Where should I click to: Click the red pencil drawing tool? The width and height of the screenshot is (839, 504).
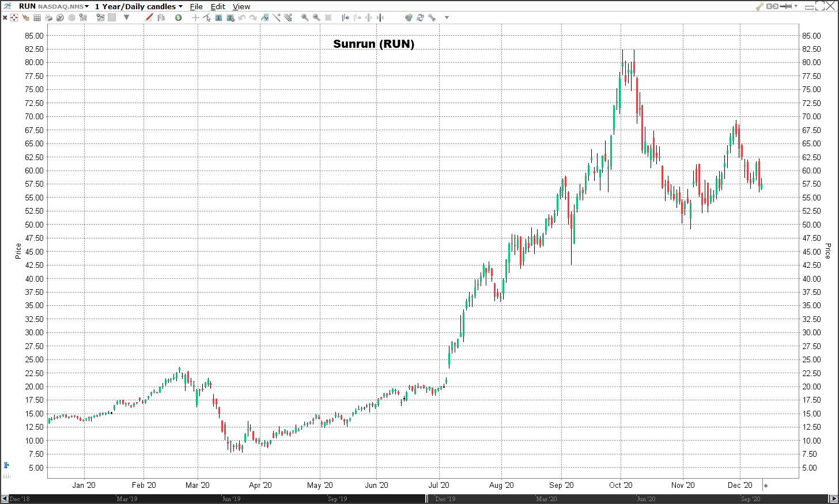tap(149, 17)
